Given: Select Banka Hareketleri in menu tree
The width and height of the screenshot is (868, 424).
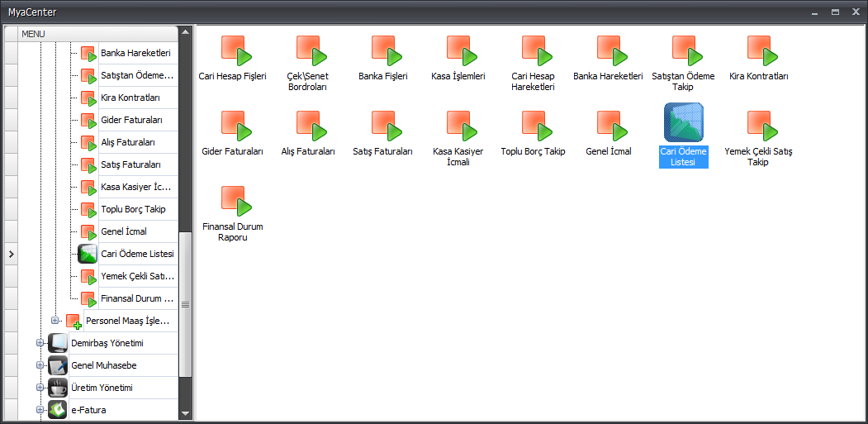Looking at the screenshot, I should tap(135, 53).
